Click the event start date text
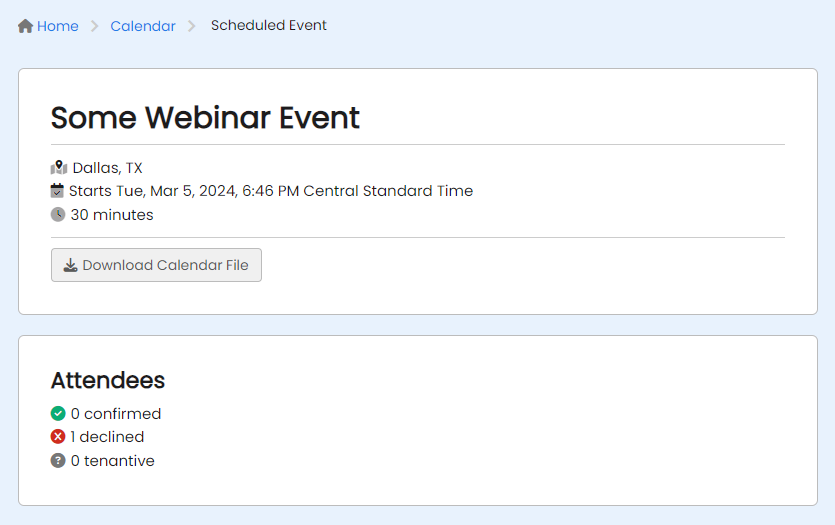This screenshot has width=835, height=525. tap(270, 190)
